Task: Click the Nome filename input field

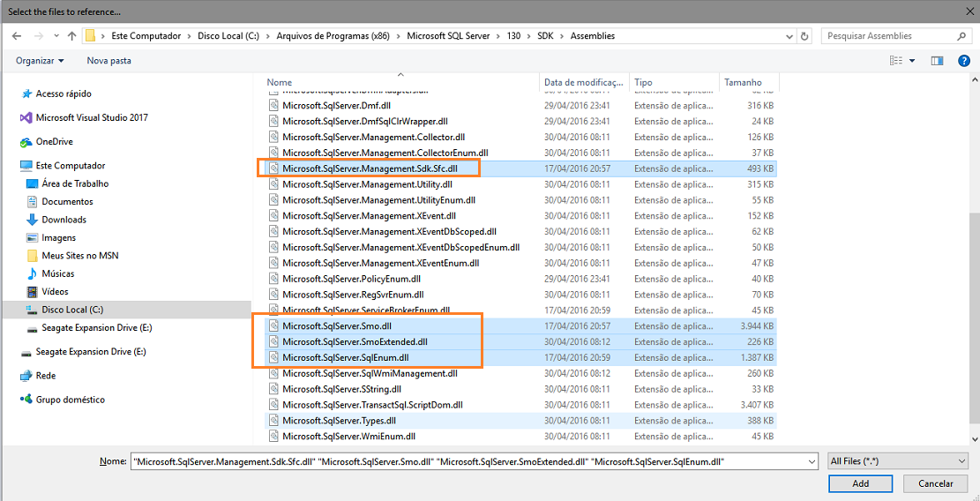Action: pyautogui.click(x=475, y=461)
